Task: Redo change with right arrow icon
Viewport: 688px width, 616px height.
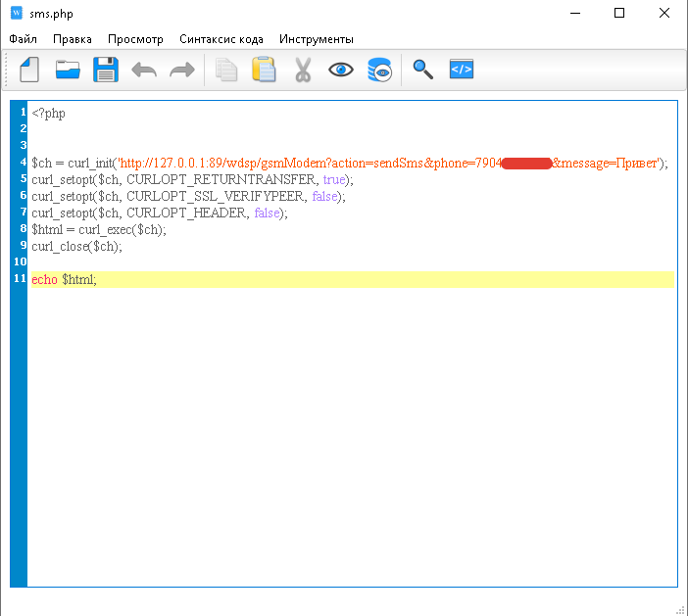Action: pos(182,70)
